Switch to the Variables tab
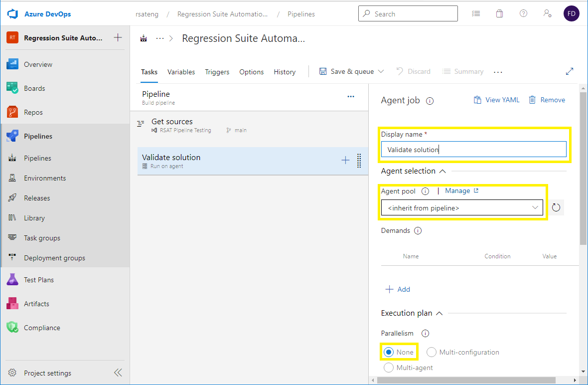This screenshot has height=385, width=588. (181, 72)
